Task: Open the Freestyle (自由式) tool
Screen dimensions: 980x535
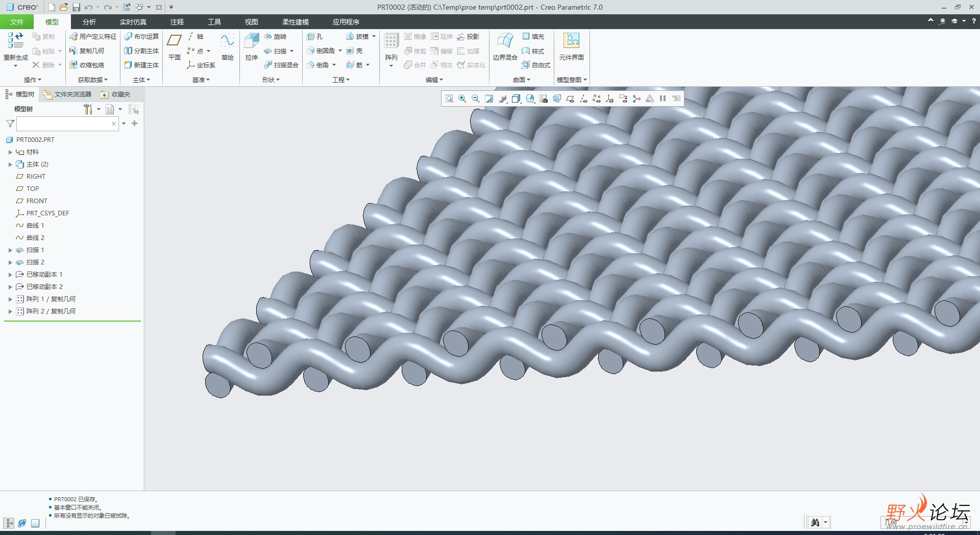Action: [536, 65]
